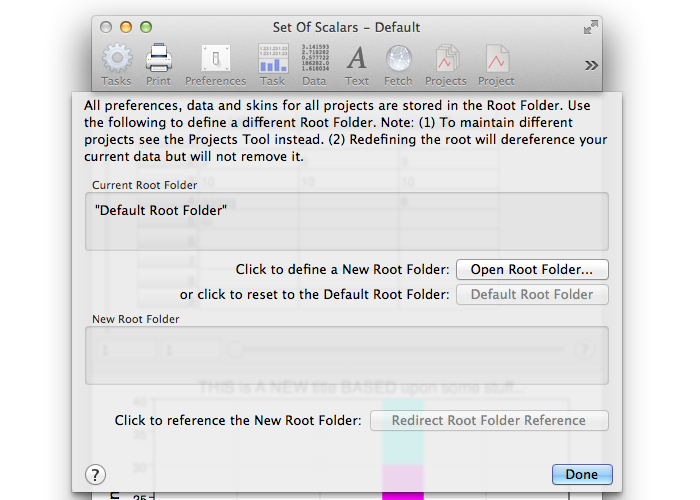Open the Tasks gear icon
This screenshot has height=500, width=700.
tap(117, 58)
